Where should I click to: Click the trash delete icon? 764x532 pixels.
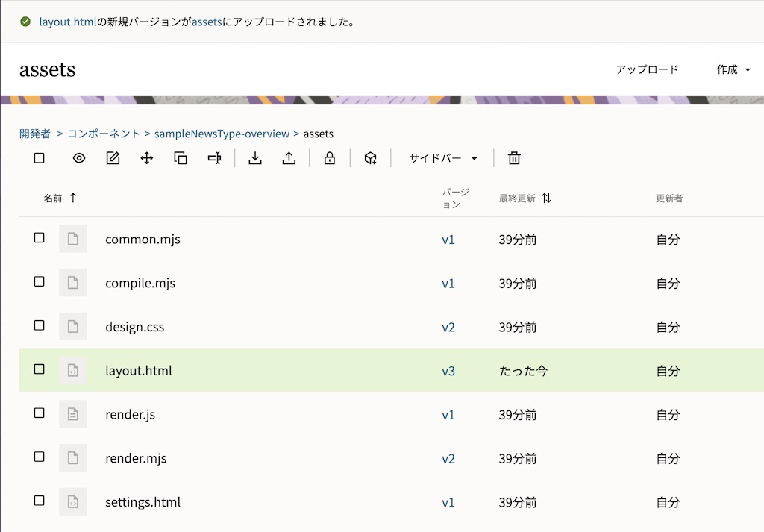514,158
